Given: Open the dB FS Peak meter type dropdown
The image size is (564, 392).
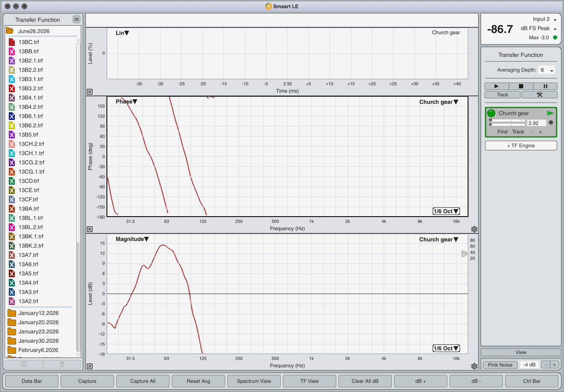Looking at the screenshot, I should point(539,29).
